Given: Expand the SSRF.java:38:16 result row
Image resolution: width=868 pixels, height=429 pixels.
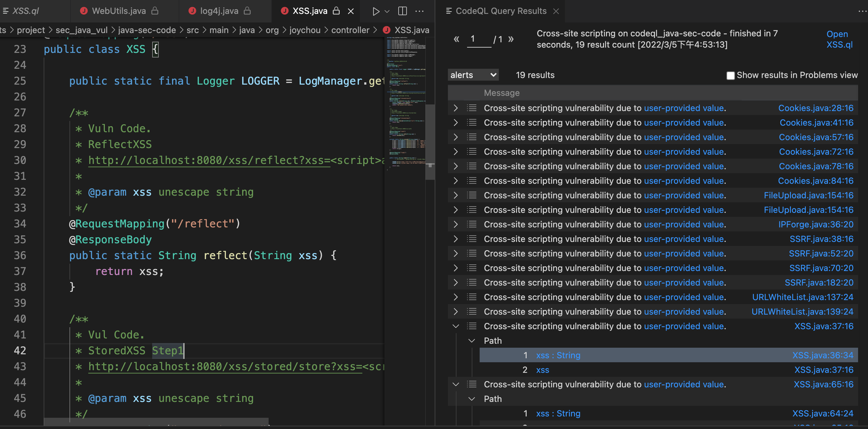Looking at the screenshot, I should 456,239.
